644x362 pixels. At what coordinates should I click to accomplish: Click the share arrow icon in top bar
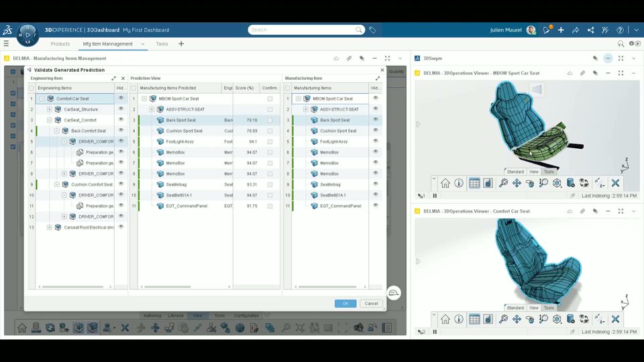point(576,30)
